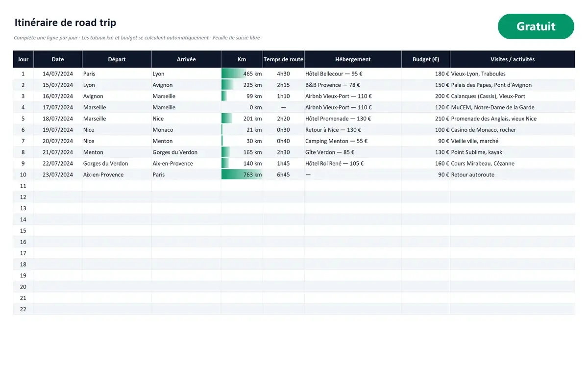Click the Gîte Verdon — 85 € cell
Image resolution: width=588 pixels, height=392 pixels.
[x=353, y=152]
